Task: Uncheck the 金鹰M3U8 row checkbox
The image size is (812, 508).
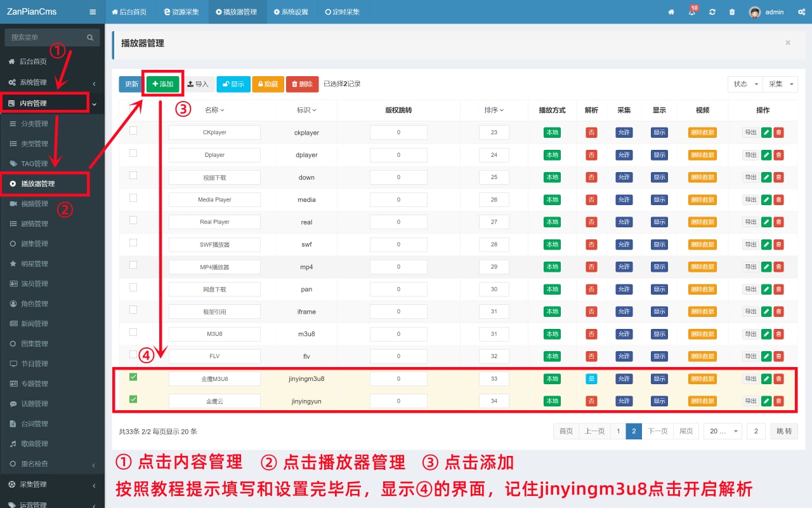Action: 133,377
